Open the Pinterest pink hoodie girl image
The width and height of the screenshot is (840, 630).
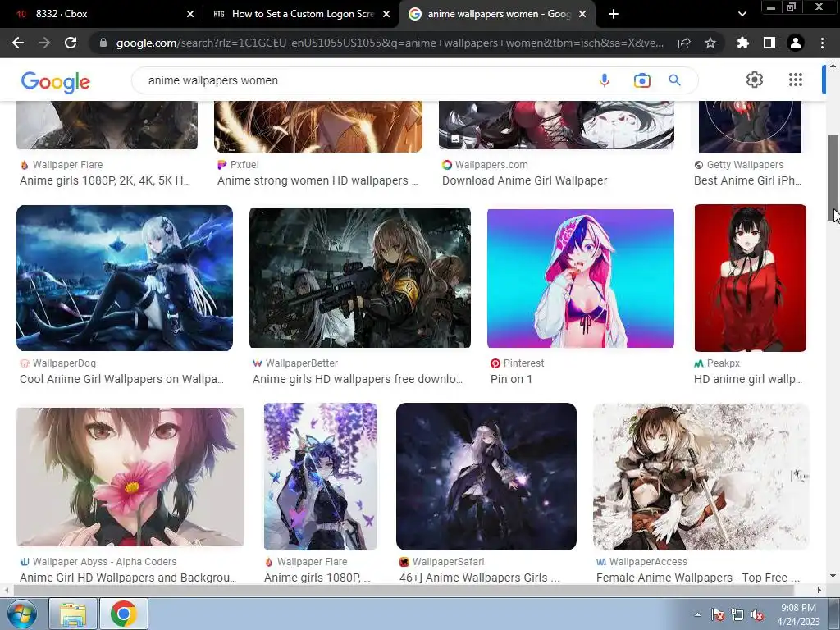click(x=581, y=279)
